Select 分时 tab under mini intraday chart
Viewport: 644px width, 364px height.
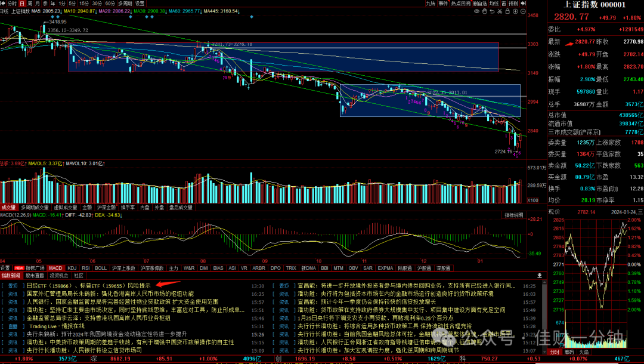tap(555, 352)
